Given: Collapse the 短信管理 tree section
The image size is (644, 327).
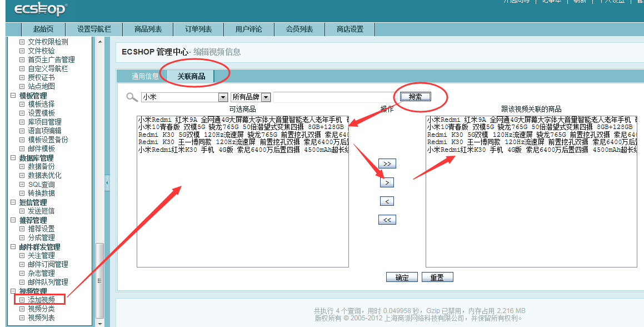Looking at the screenshot, I should pyautogui.click(x=13, y=202).
